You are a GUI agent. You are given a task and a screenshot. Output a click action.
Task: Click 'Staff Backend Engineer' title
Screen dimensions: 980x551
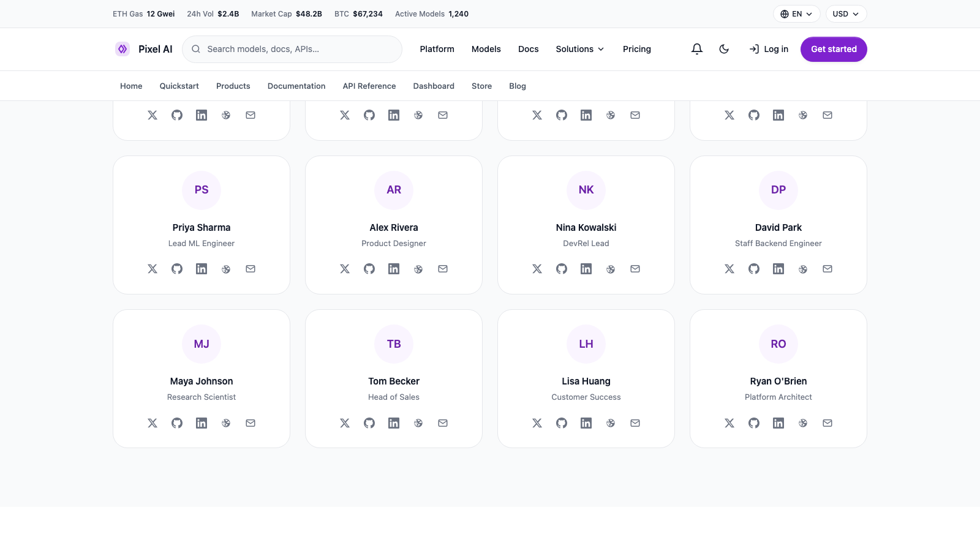[778, 244]
